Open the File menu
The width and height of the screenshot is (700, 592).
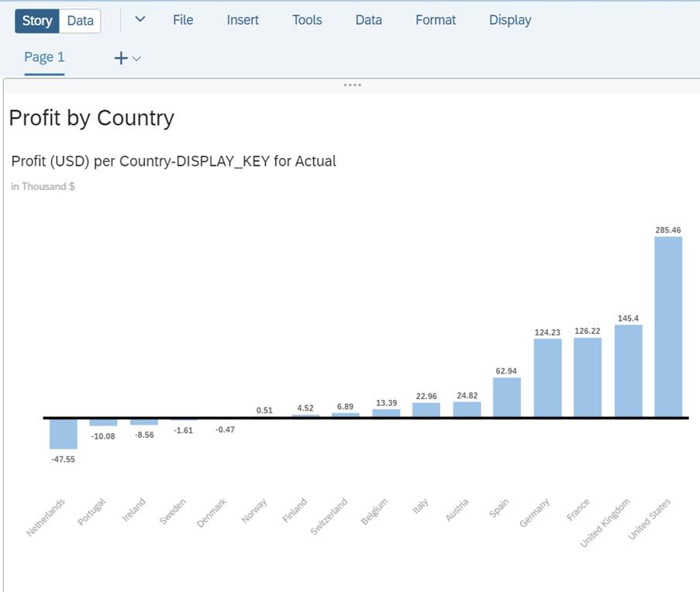[x=183, y=20]
